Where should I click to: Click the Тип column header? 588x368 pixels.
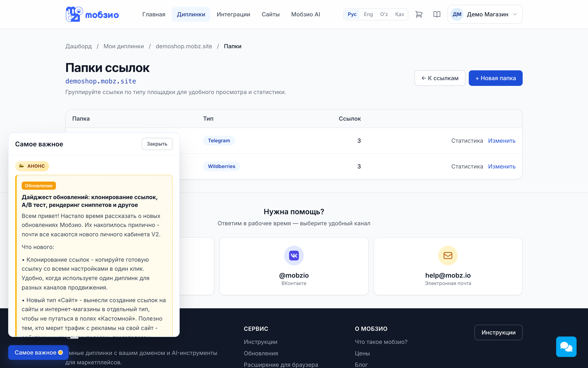coord(208,119)
